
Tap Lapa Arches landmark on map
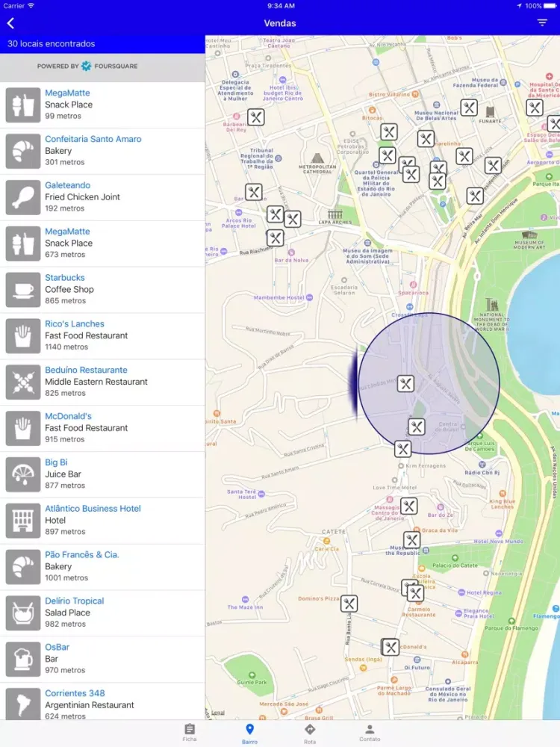(x=335, y=217)
